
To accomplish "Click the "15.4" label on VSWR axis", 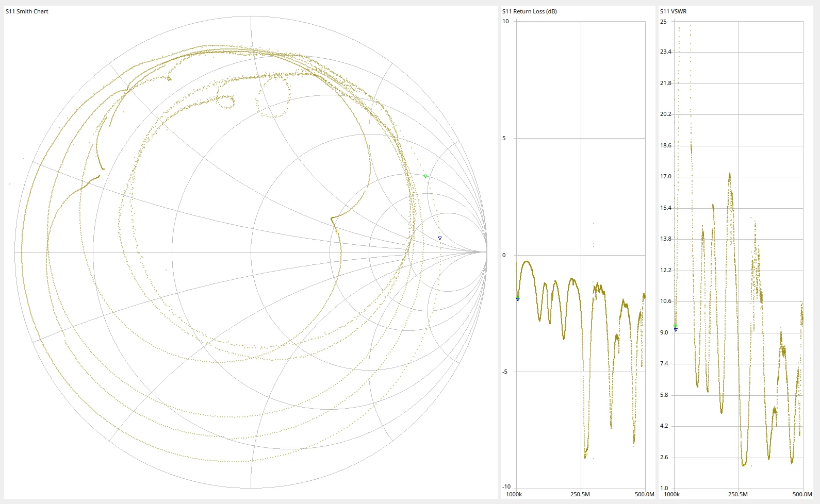I will pos(666,208).
